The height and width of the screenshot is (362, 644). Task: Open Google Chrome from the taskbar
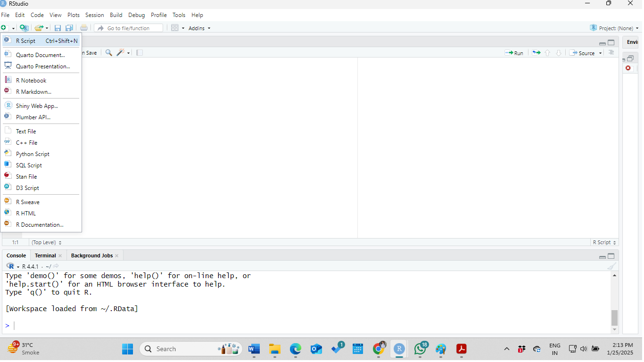pyautogui.click(x=379, y=349)
